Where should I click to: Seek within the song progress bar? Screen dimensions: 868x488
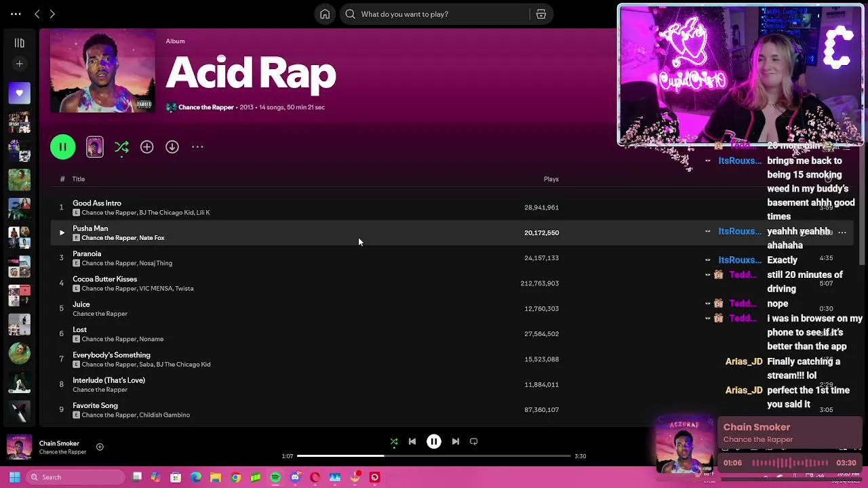click(x=433, y=456)
